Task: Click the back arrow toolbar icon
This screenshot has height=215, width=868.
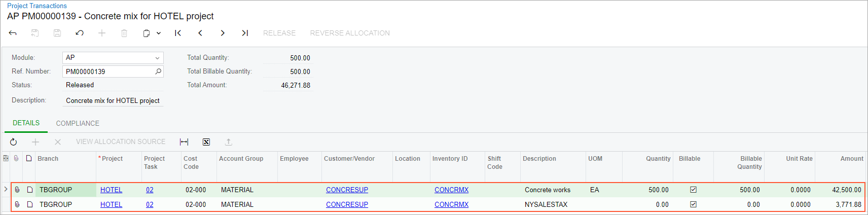Action: point(13,33)
